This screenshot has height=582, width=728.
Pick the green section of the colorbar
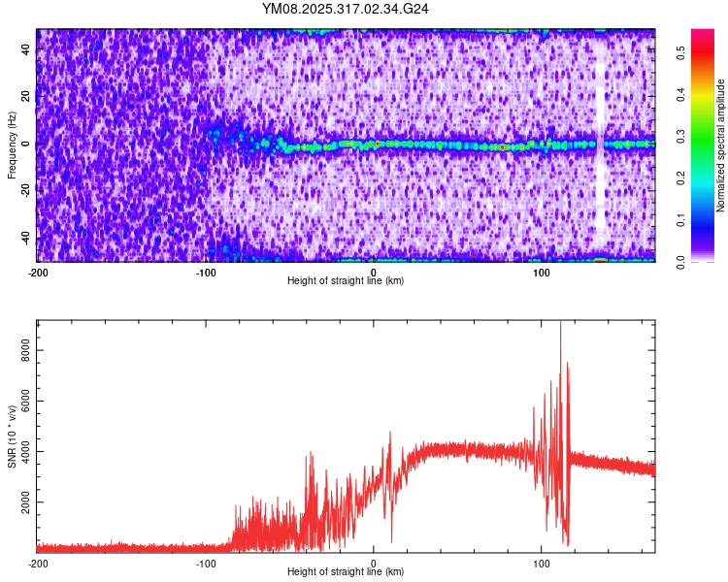[x=702, y=136]
